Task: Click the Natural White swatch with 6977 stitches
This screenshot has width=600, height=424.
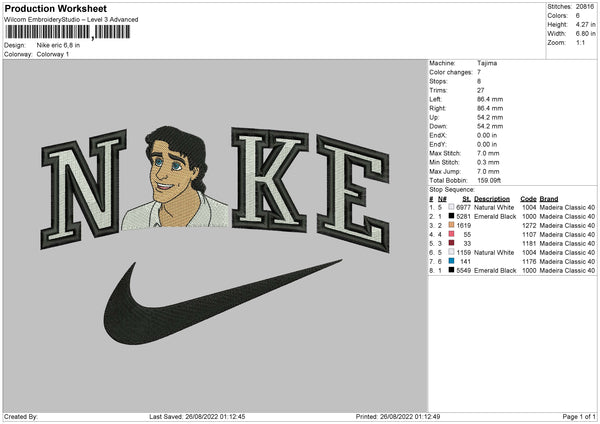Action: [x=451, y=207]
